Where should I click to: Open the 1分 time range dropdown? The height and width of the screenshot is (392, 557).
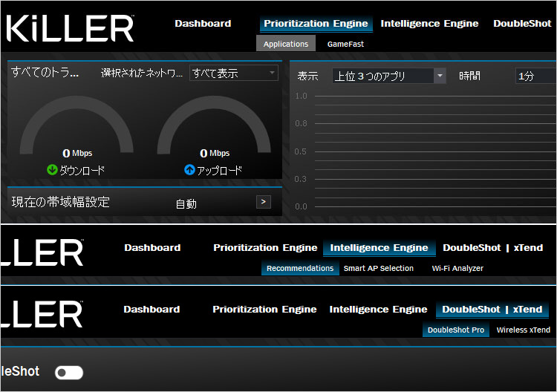coord(535,76)
